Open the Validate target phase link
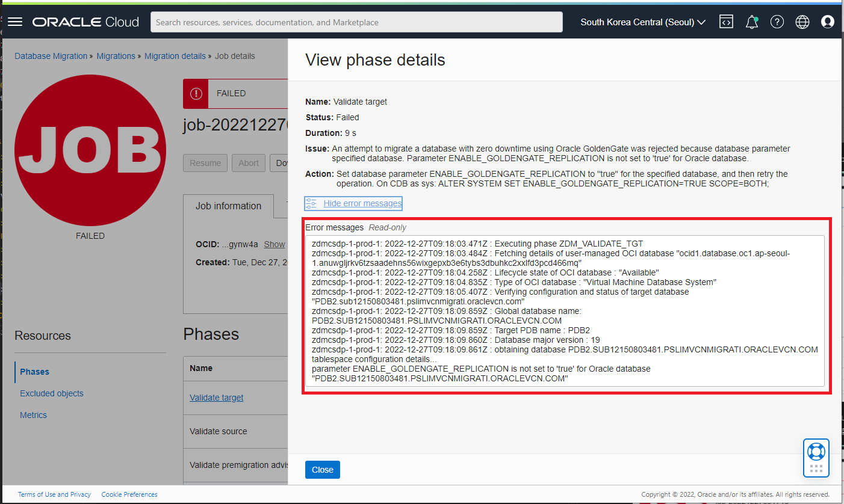The height and width of the screenshot is (504, 844). point(217,398)
